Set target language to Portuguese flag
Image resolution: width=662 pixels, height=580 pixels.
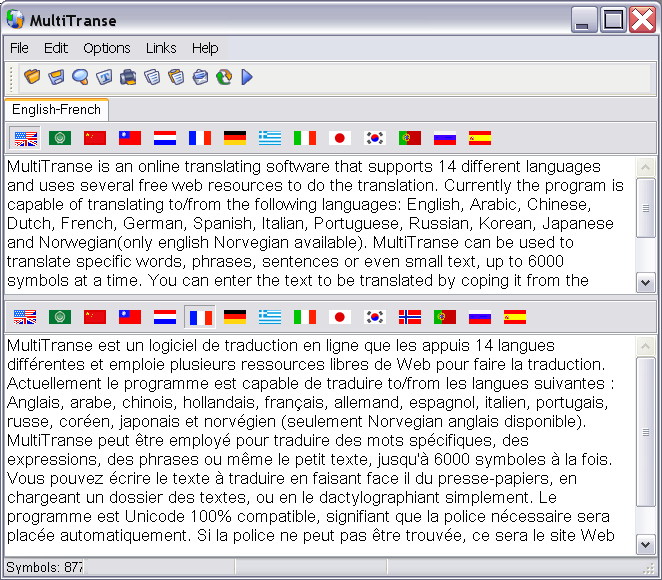445,317
